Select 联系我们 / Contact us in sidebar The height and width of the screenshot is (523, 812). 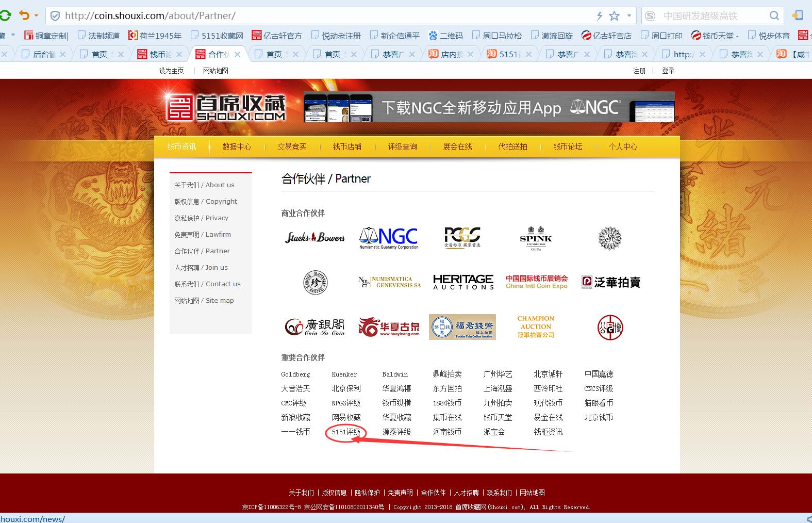[207, 284]
